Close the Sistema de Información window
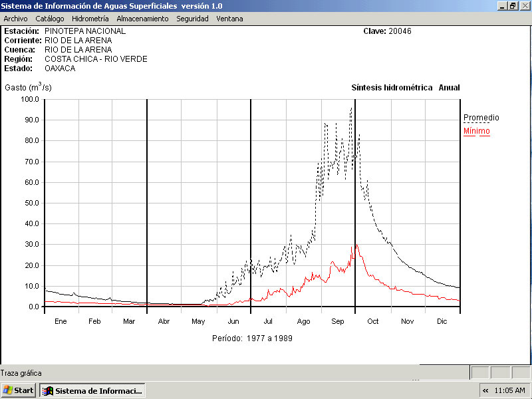Image resolution: width=532 pixels, height=399 pixels. 524,5
